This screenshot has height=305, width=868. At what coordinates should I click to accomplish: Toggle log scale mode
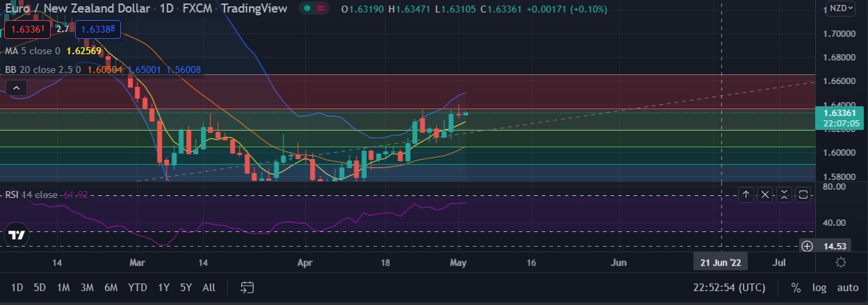tap(819, 288)
